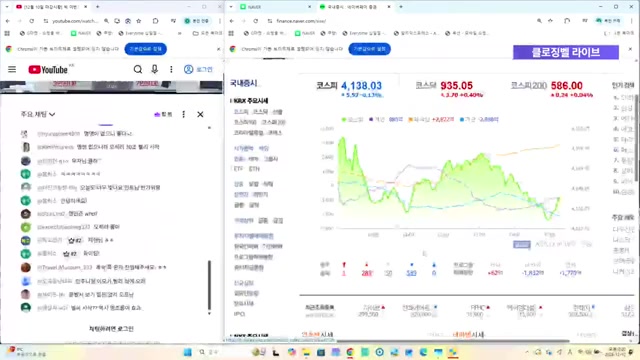The width and height of the screenshot is (640, 360).
Task: Click the 클로징벨 라이브 banner
Action: click(566, 52)
